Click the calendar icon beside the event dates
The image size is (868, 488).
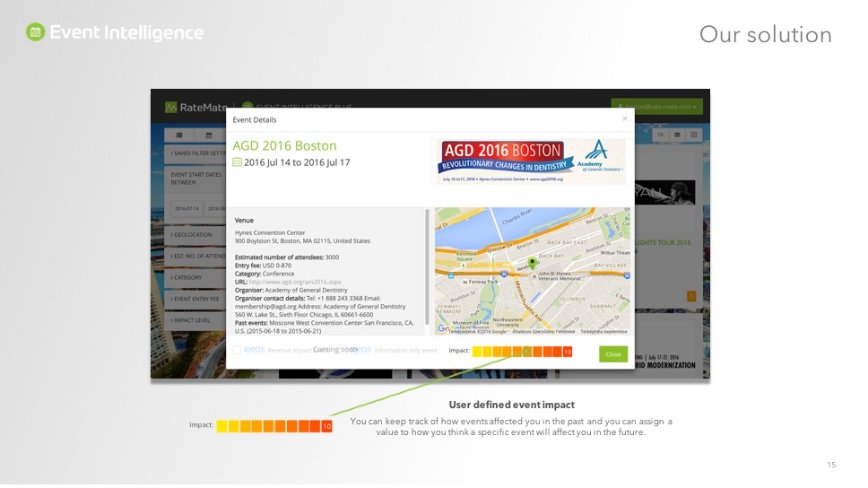pyautogui.click(x=237, y=161)
